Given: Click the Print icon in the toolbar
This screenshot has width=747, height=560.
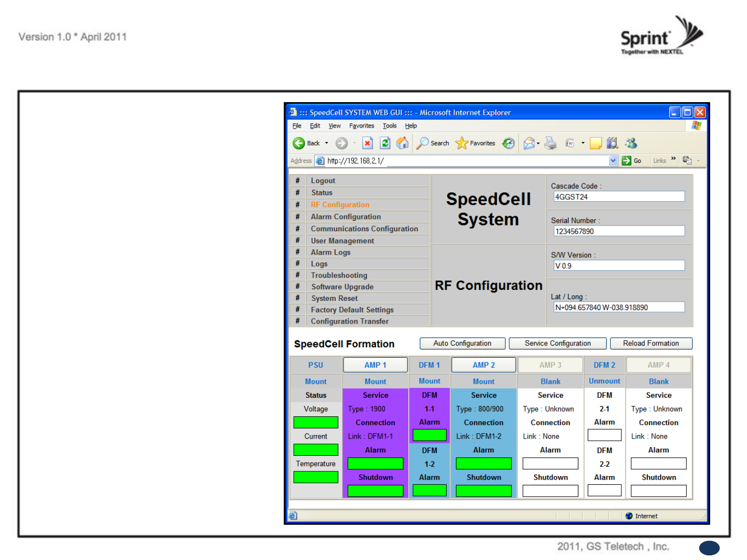Looking at the screenshot, I should coord(550,143).
